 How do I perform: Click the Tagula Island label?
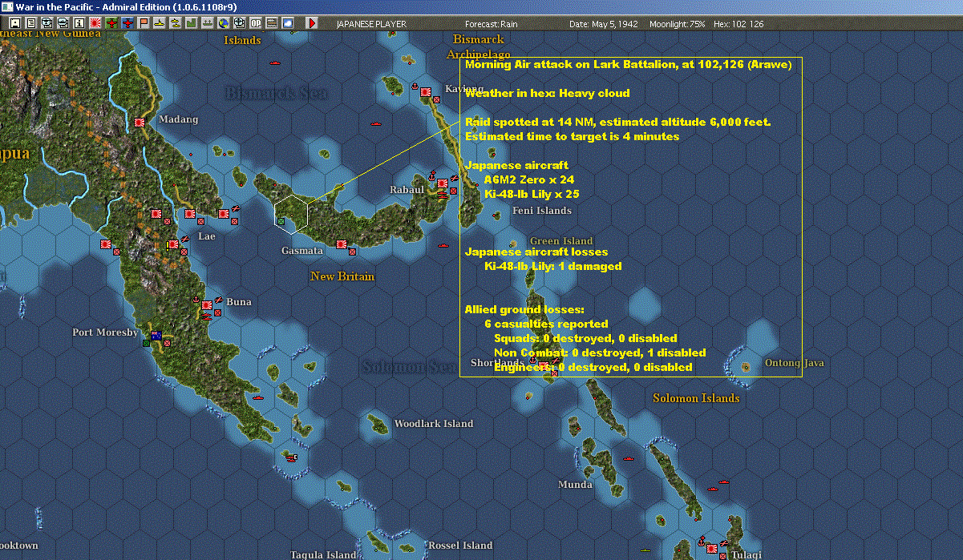click(322, 554)
